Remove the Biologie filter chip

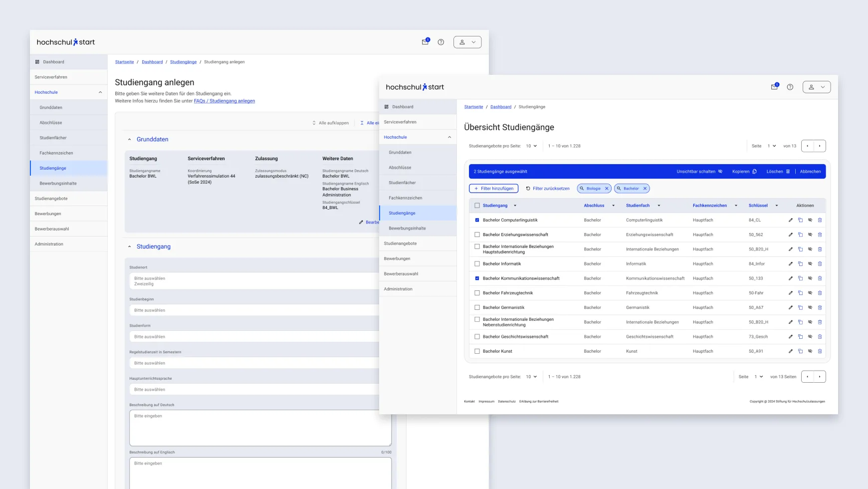607,189
